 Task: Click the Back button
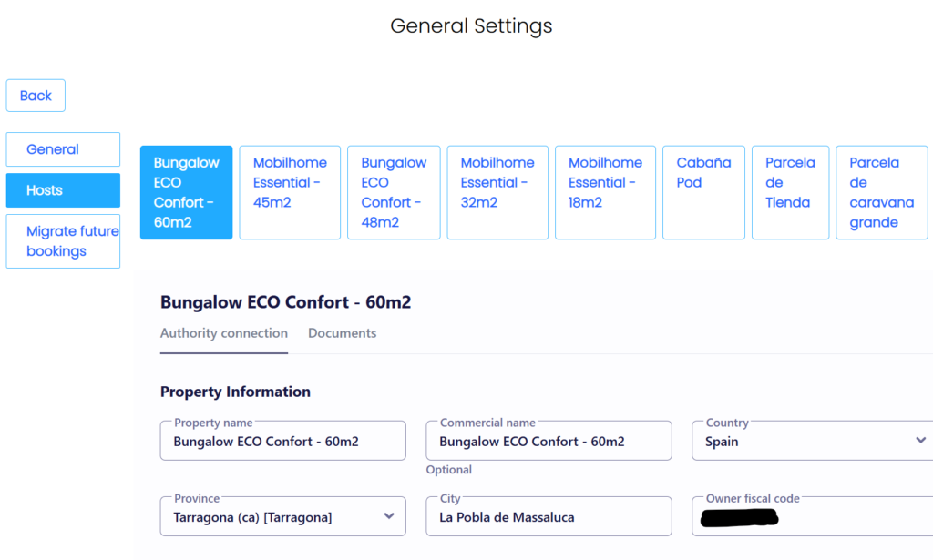[x=36, y=96]
